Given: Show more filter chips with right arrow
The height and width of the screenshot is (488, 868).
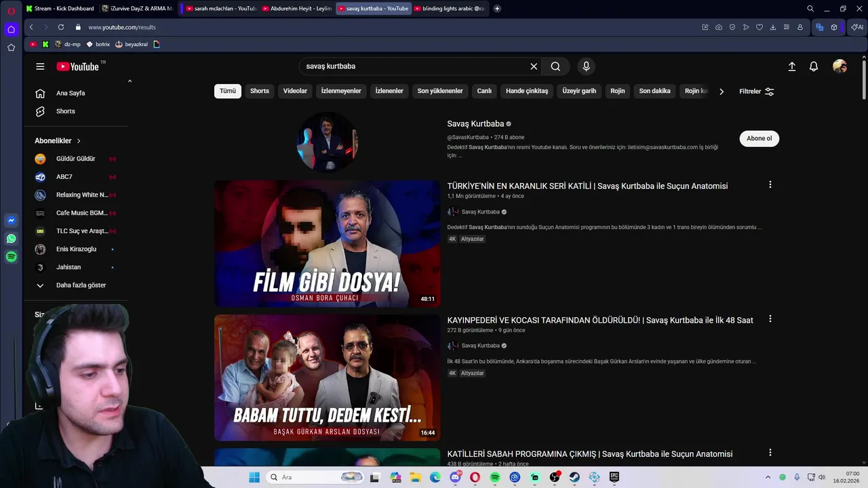Looking at the screenshot, I should pos(722,91).
